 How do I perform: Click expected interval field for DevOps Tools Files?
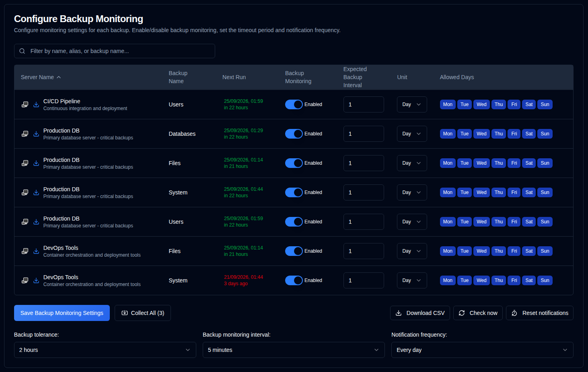coord(364,251)
